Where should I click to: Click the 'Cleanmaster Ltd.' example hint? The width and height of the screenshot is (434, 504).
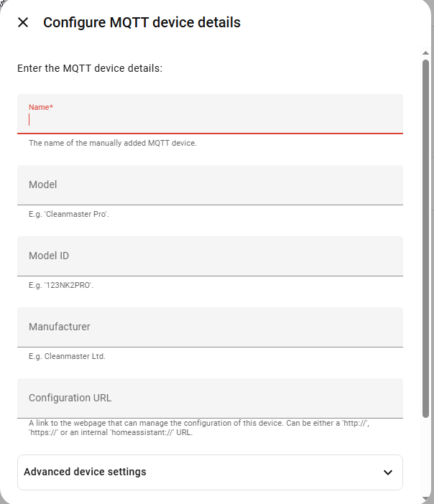[67, 356]
